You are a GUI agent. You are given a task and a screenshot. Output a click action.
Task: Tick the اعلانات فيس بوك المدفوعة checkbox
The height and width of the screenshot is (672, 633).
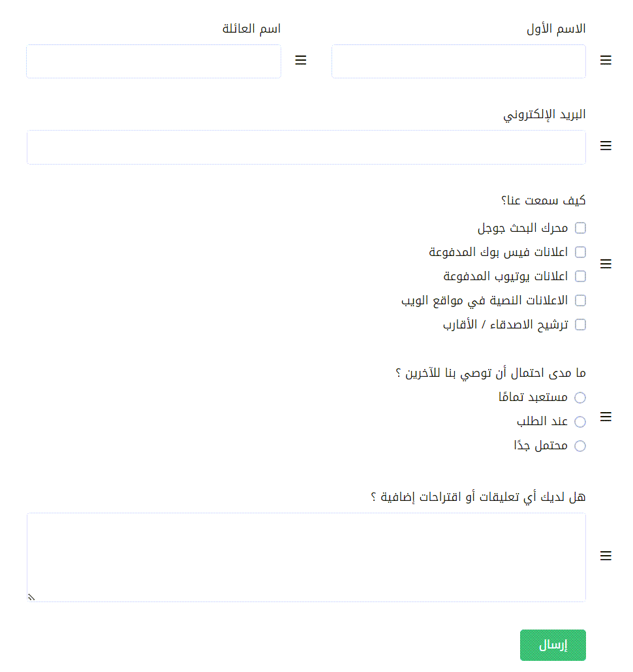[x=580, y=252]
